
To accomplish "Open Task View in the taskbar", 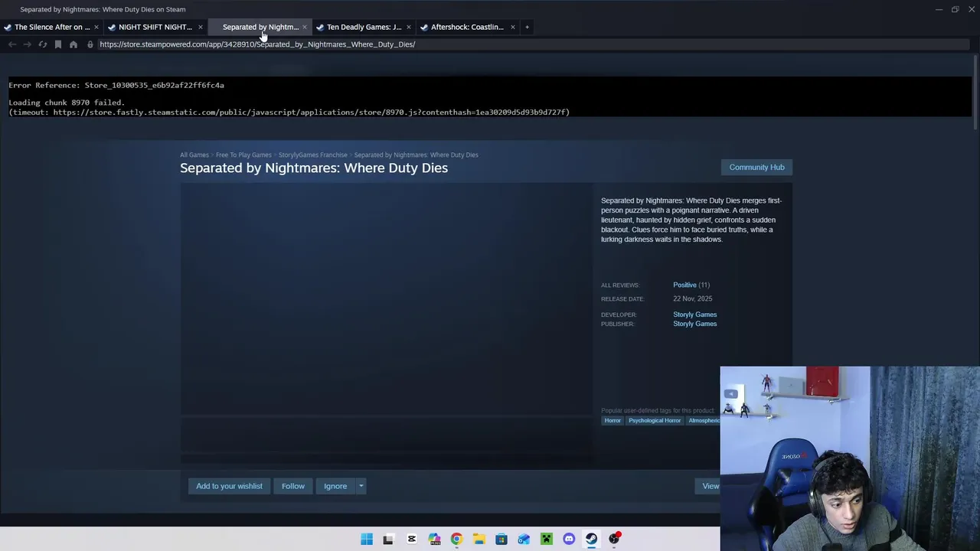I will pyautogui.click(x=388, y=539).
